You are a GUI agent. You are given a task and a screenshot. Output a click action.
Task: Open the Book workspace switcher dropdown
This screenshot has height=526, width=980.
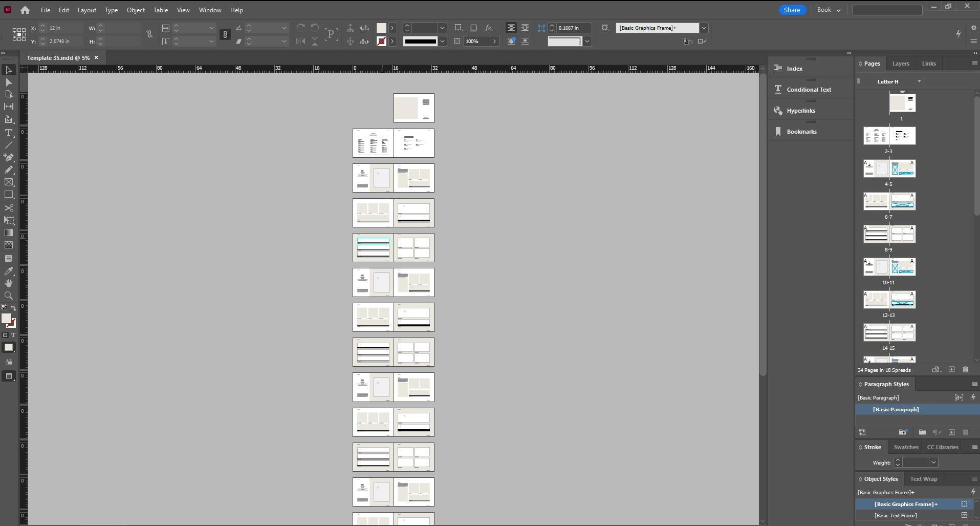pos(829,10)
